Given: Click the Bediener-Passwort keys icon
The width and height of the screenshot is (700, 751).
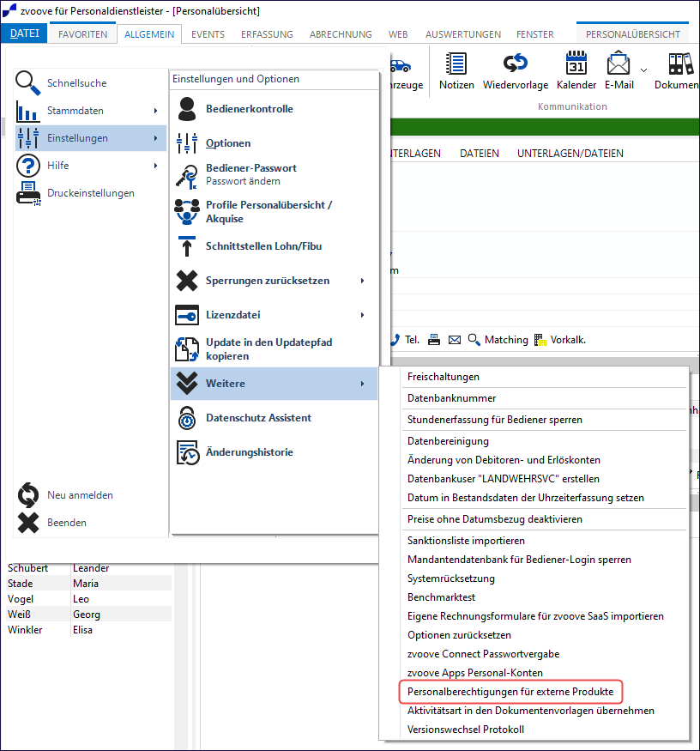Looking at the screenshot, I should click(x=187, y=176).
